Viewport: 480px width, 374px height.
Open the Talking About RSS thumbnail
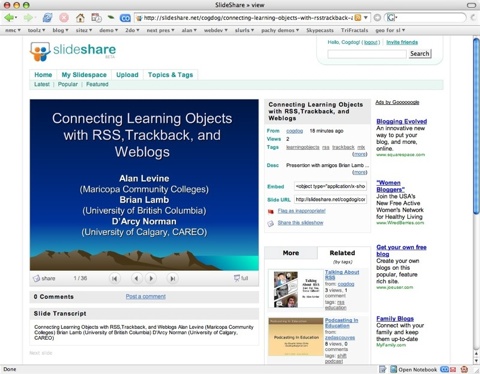pos(295,289)
